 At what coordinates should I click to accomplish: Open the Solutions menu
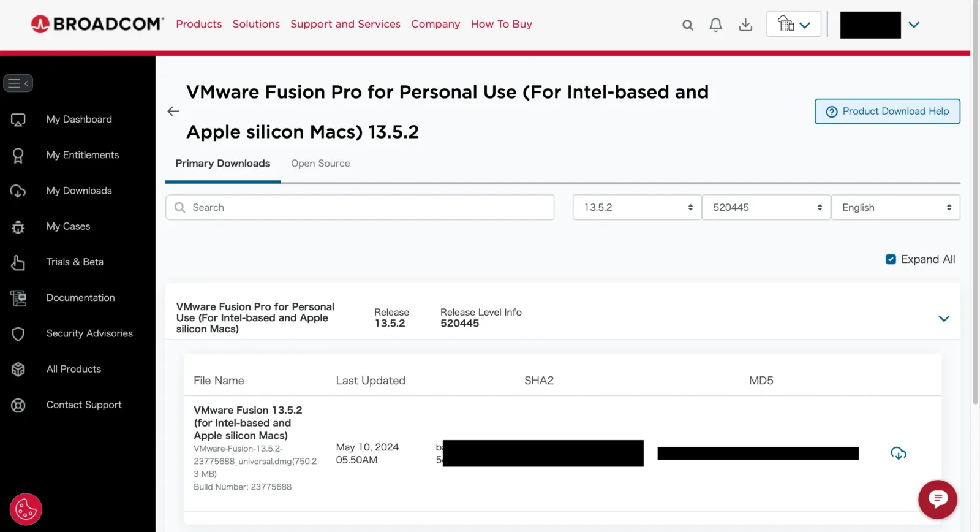click(x=256, y=24)
